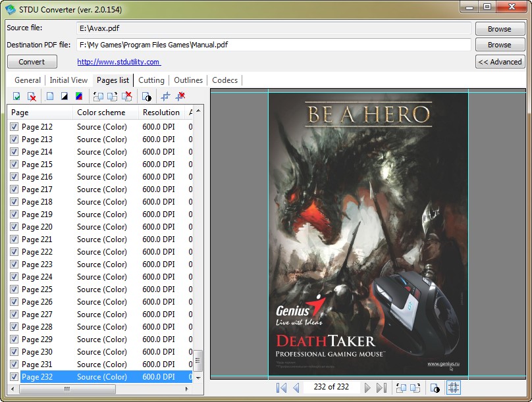The height and width of the screenshot is (402, 532).
Task: Switch to the Initial View tab
Action: pos(68,80)
